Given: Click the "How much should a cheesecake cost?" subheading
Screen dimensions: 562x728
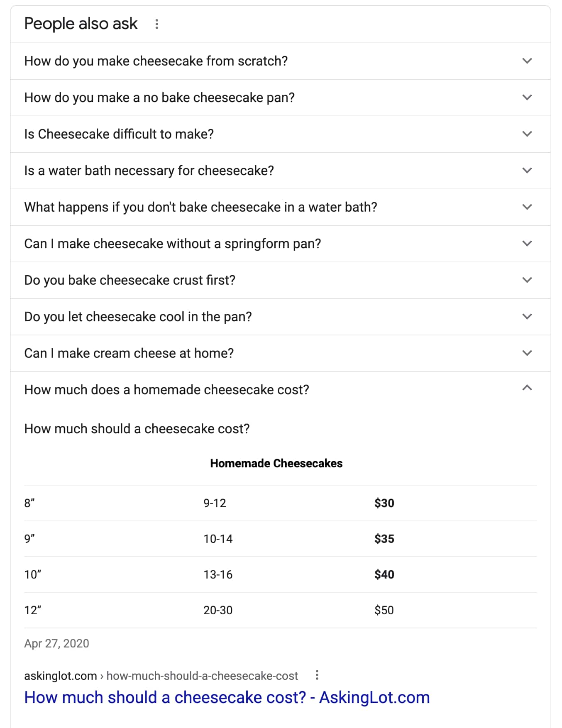Looking at the screenshot, I should 137,429.
